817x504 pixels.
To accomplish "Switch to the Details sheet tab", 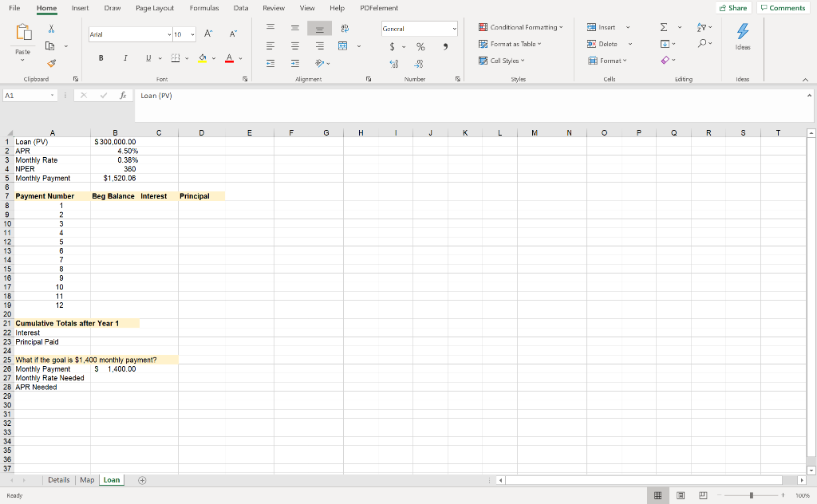I will click(x=58, y=479).
